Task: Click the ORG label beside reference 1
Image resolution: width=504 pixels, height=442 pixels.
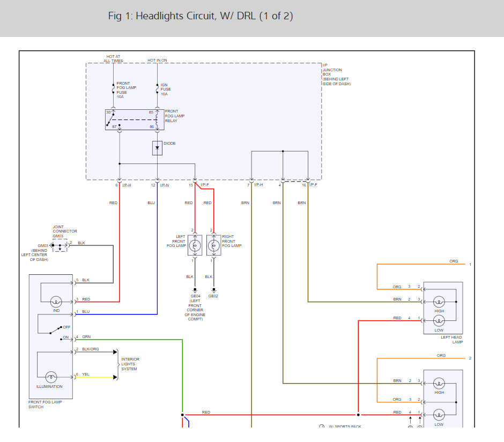Action: (x=454, y=261)
